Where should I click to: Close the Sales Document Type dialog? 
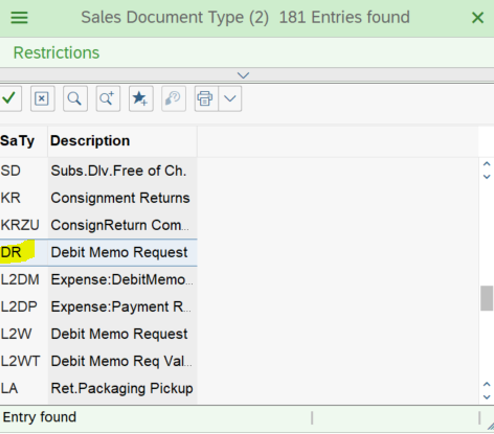pyautogui.click(x=478, y=18)
